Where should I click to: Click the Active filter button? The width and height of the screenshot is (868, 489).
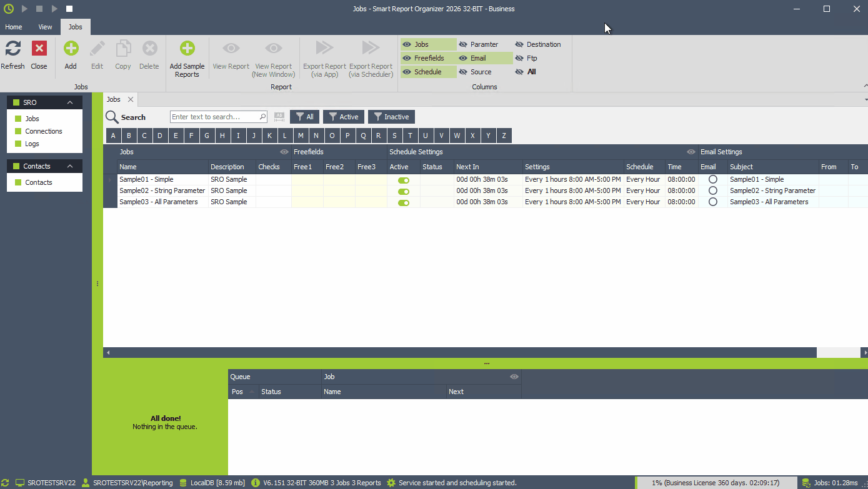pos(343,117)
